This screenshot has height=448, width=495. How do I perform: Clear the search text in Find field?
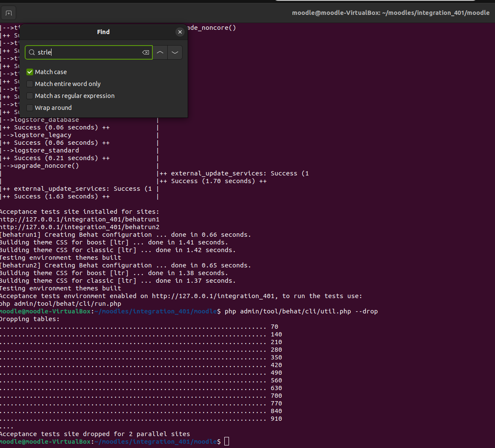(x=146, y=52)
